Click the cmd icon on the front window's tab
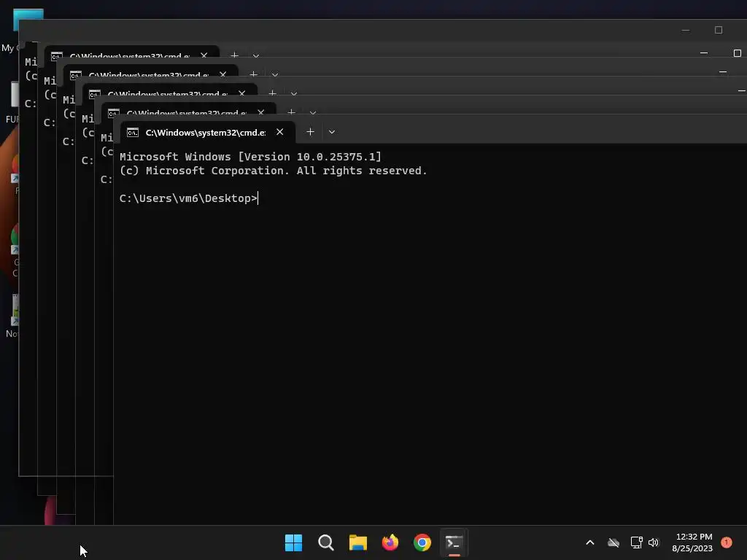 tap(133, 133)
